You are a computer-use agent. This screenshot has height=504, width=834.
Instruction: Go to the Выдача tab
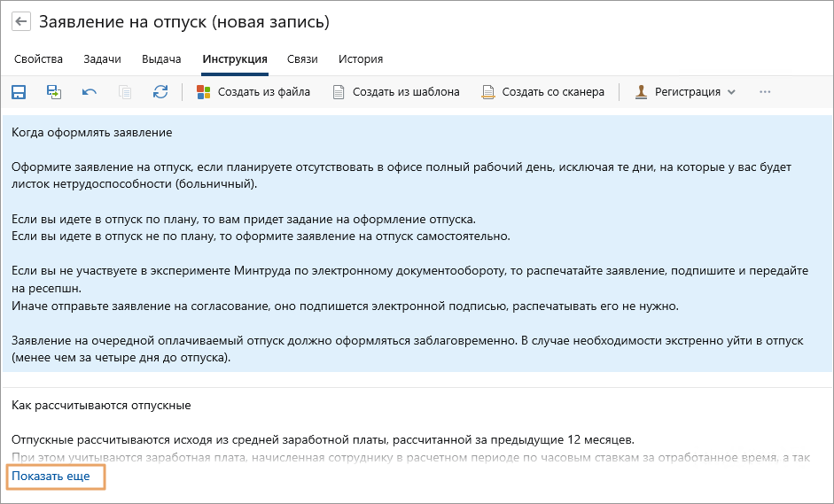(x=161, y=59)
